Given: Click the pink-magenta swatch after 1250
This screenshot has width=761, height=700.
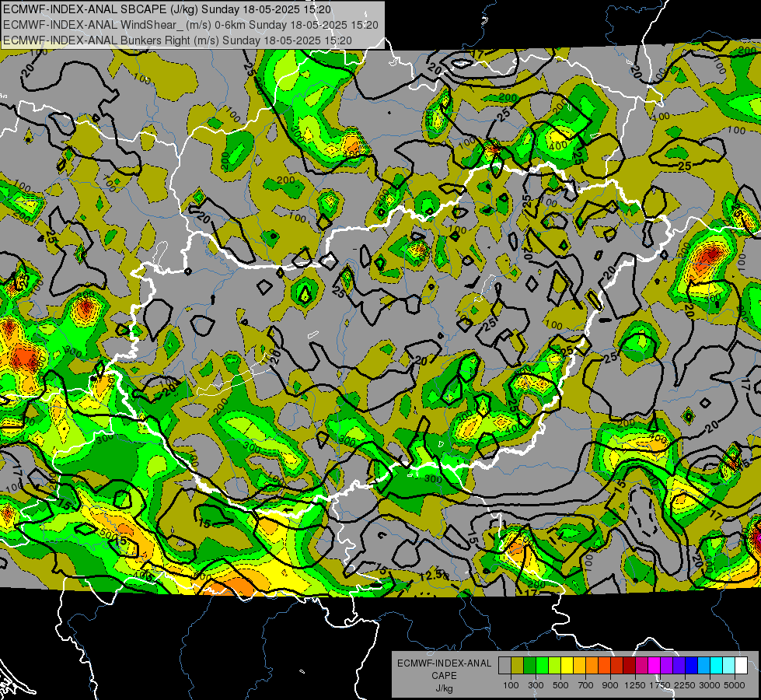Looking at the screenshot, I should tap(642, 666).
